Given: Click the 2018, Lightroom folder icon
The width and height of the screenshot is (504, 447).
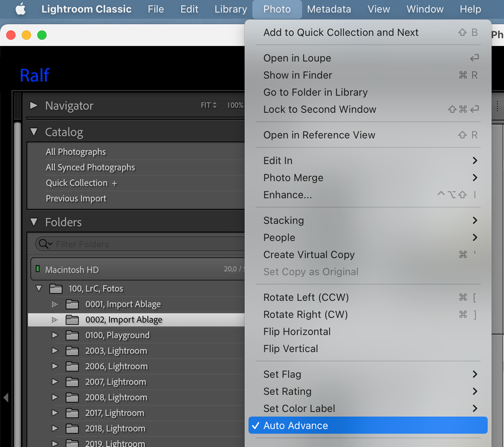Looking at the screenshot, I should 72,428.
